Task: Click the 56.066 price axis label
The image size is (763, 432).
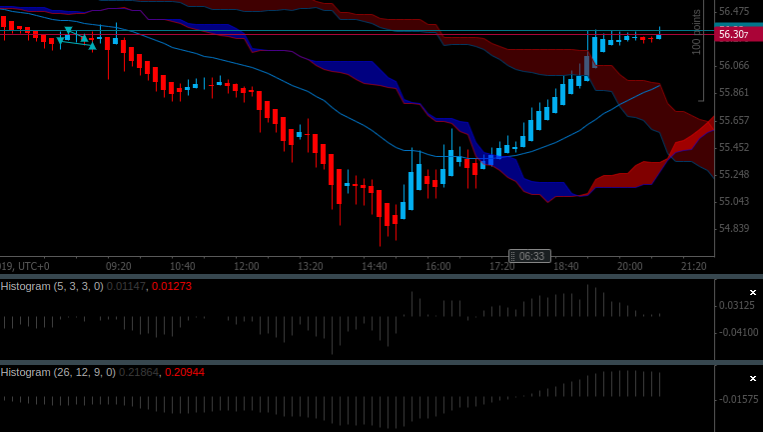Action: (x=734, y=65)
